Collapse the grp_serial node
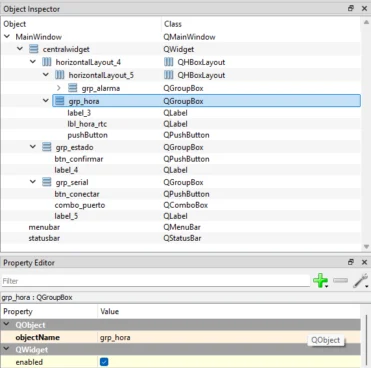The image size is (371, 368). (33, 182)
